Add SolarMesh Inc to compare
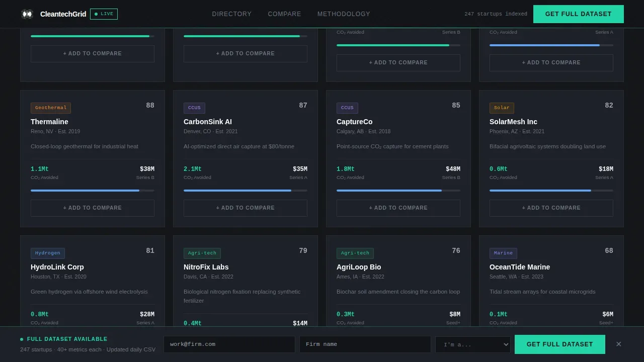 tap(551, 208)
